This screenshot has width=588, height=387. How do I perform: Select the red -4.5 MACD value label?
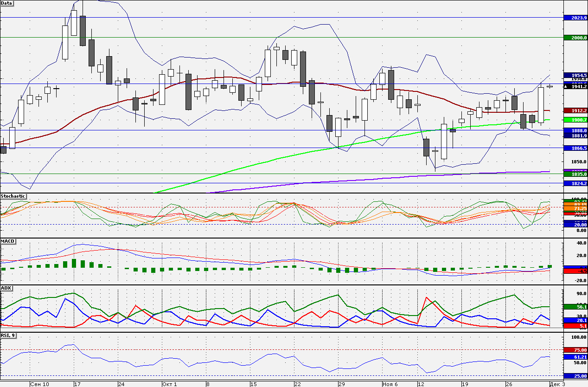(576, 271)
